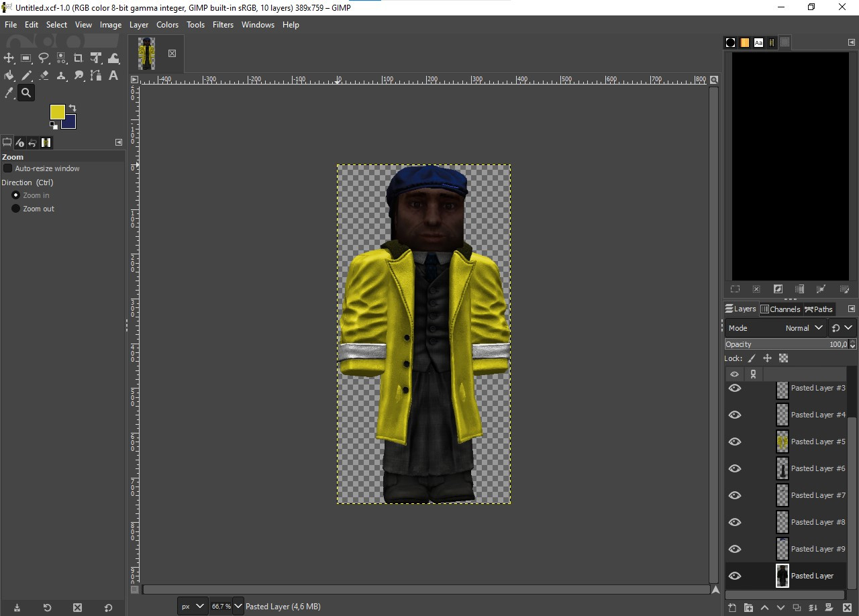The image size is (859, 616).
Task: Select the Color Picker eyedropper tool
Action: (x=9, y=93)
